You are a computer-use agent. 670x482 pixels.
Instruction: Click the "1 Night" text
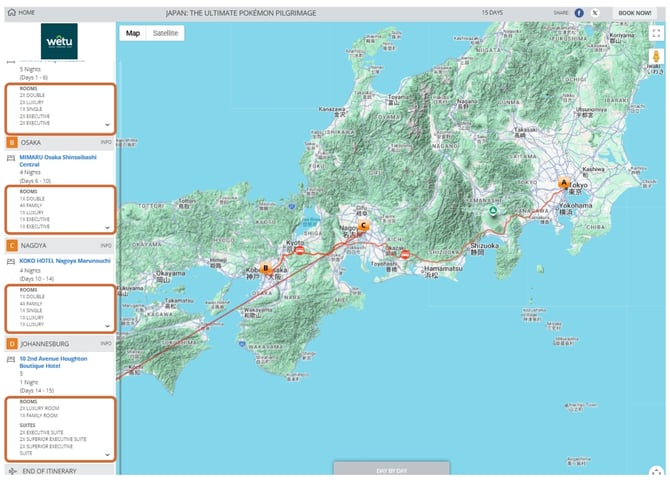click(29, 382)
